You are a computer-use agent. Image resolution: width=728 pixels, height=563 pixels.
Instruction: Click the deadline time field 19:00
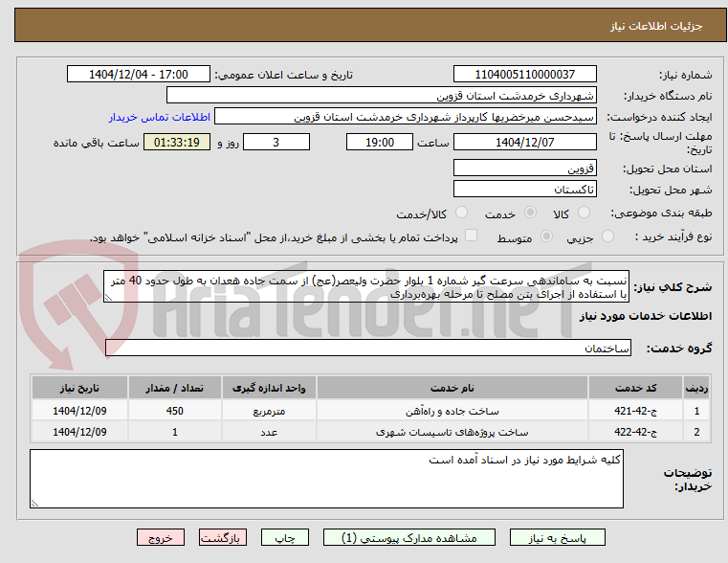click(380, 142)
